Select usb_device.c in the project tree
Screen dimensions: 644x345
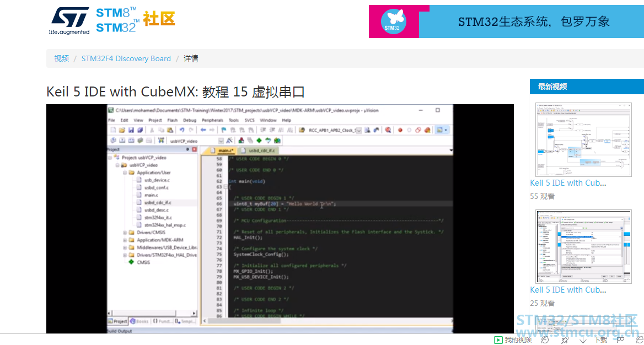tap(157, 180)
